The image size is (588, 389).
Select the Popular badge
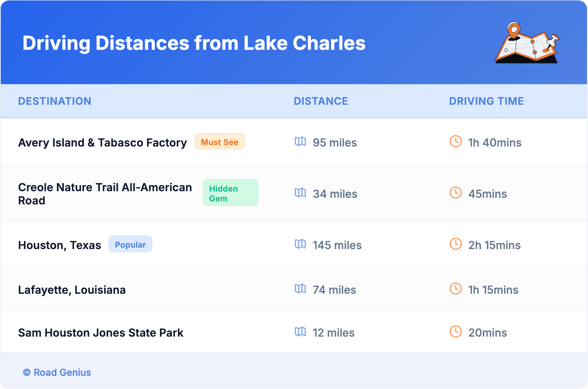pos(130,244)
